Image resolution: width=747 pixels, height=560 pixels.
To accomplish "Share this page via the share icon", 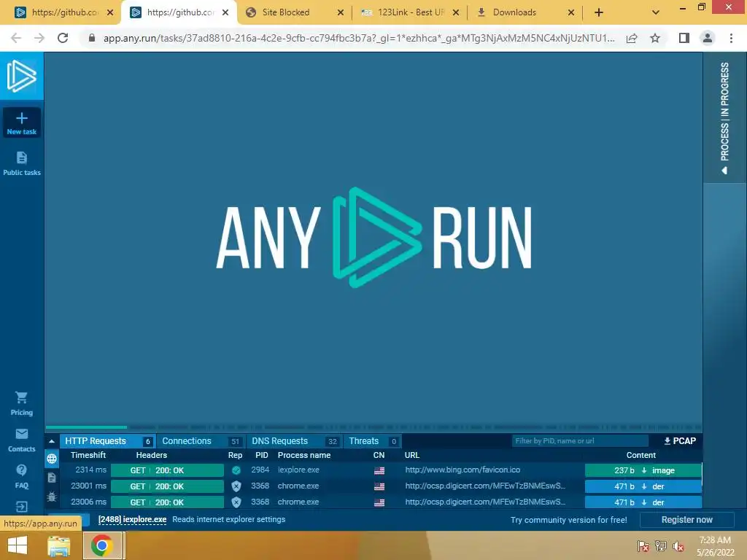I will [x=632, y=38].
